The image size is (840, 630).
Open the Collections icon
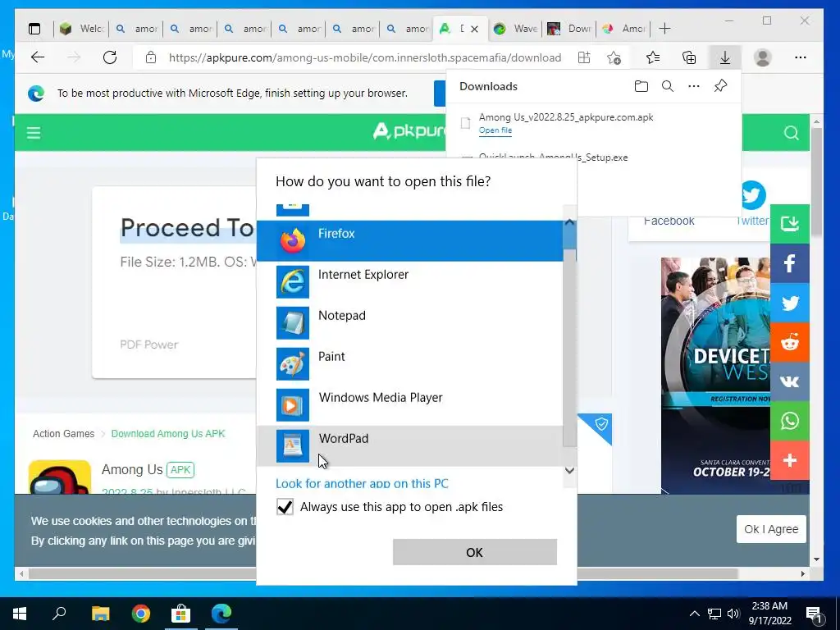click(689, 57)
